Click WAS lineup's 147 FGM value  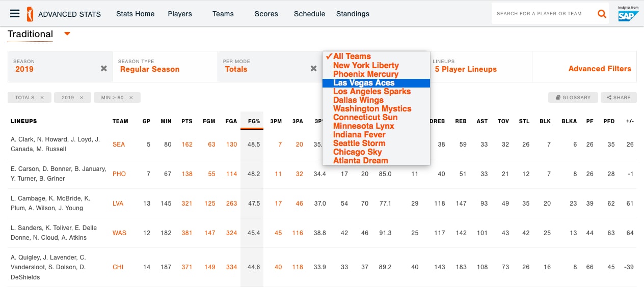tap(210, 233)
